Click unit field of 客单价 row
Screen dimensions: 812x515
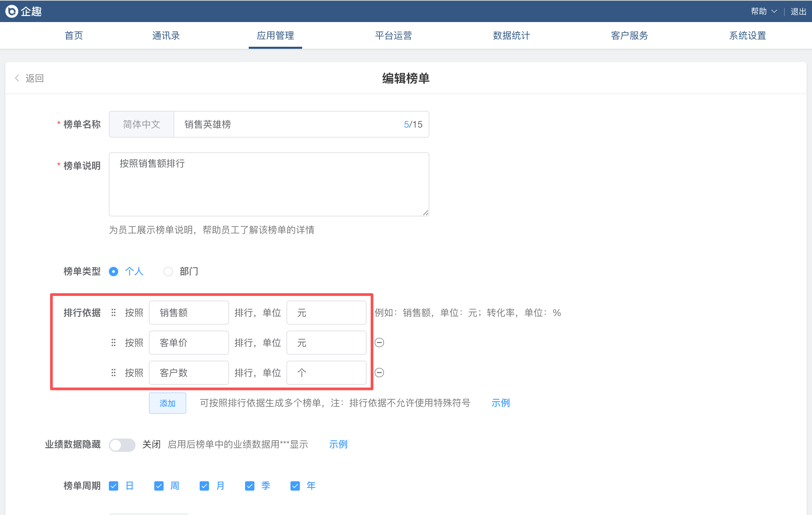(327, 343)
